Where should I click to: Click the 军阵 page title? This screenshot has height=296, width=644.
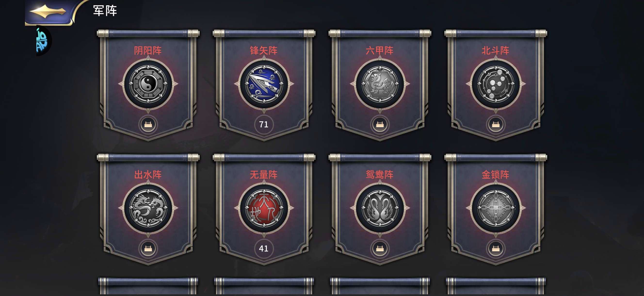(x=105, y=11)
